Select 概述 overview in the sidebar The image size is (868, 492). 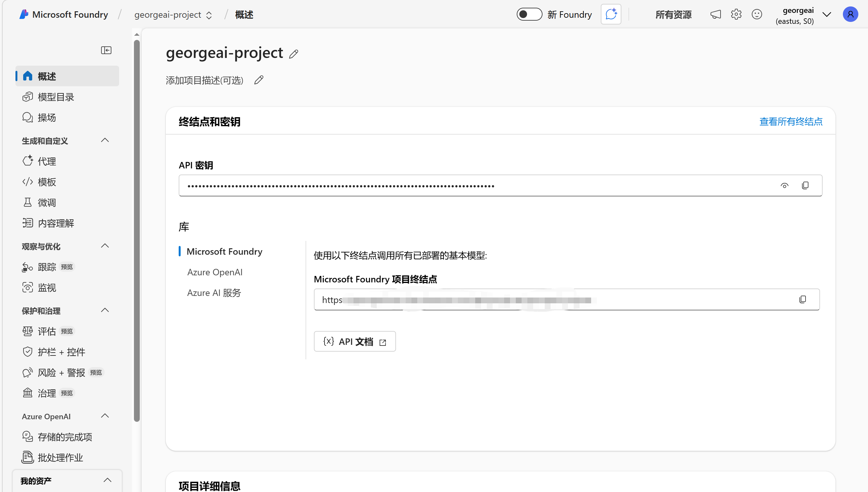pos(67,76)
